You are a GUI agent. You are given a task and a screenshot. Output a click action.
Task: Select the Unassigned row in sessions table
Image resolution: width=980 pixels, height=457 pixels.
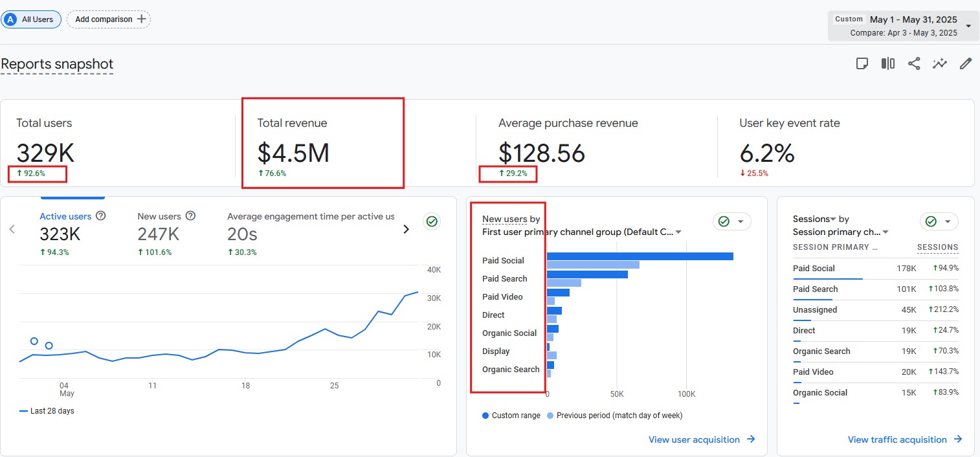(x=876, y=310)
